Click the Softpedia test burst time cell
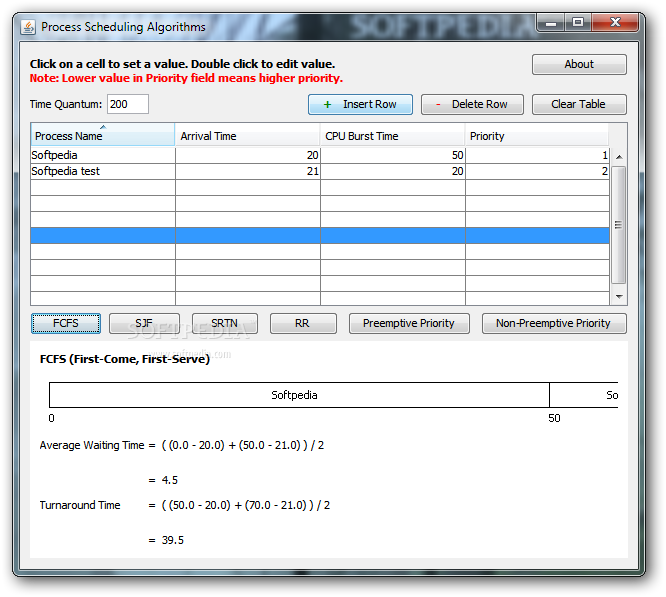This screenshot has height=597, width=666. click(x=393, y=172)
